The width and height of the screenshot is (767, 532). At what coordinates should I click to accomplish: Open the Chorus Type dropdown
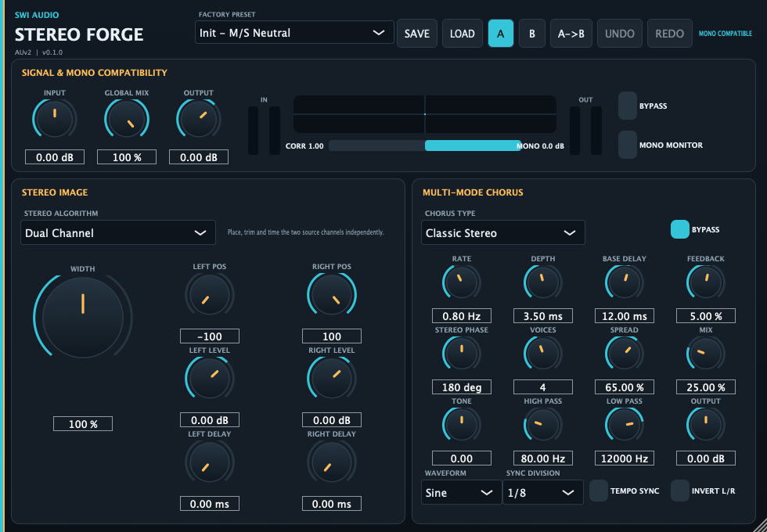(x=502, y=233)
